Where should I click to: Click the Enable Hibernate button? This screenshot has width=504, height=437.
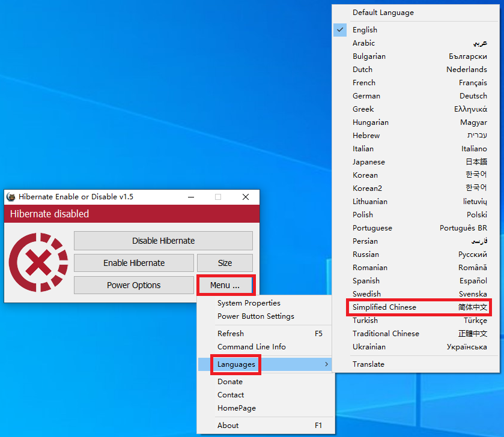tap(133, 263)
